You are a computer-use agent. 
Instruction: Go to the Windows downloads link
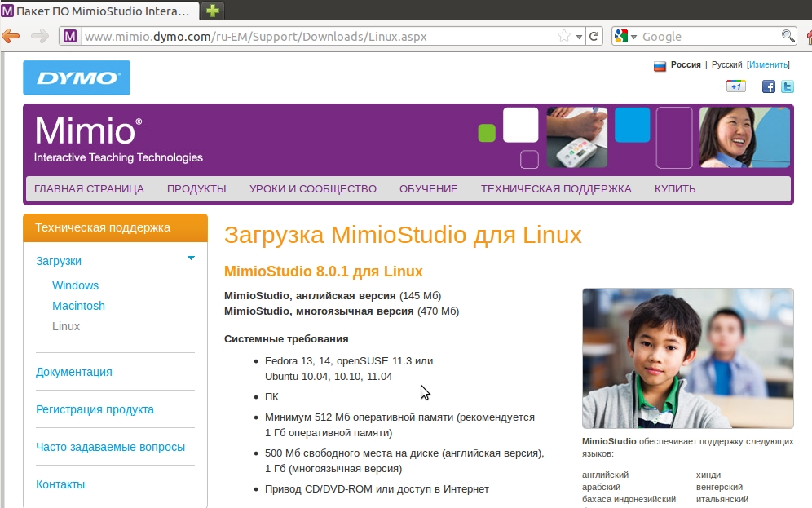tap(76, 285)
